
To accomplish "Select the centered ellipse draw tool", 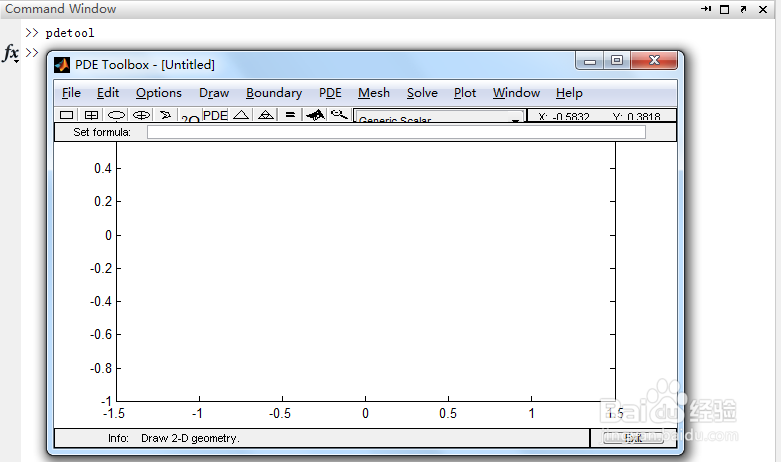I will [x=141, y=115].
